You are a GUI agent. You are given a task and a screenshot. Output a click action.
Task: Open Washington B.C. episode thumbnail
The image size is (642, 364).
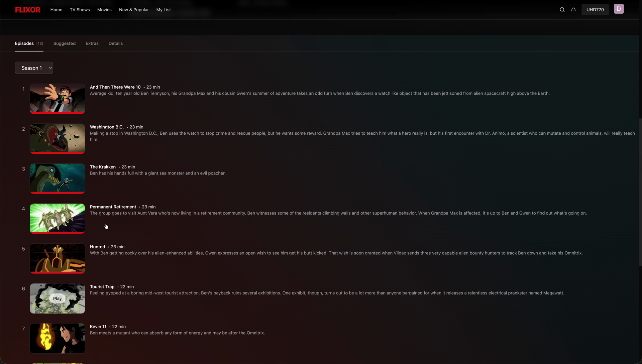(58, 138)
